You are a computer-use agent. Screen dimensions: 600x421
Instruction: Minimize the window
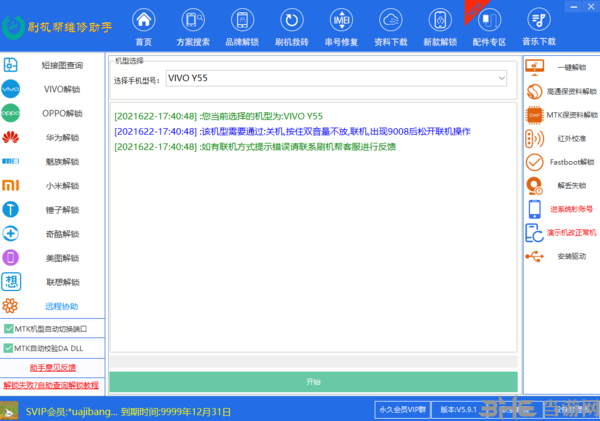point(574,6)
